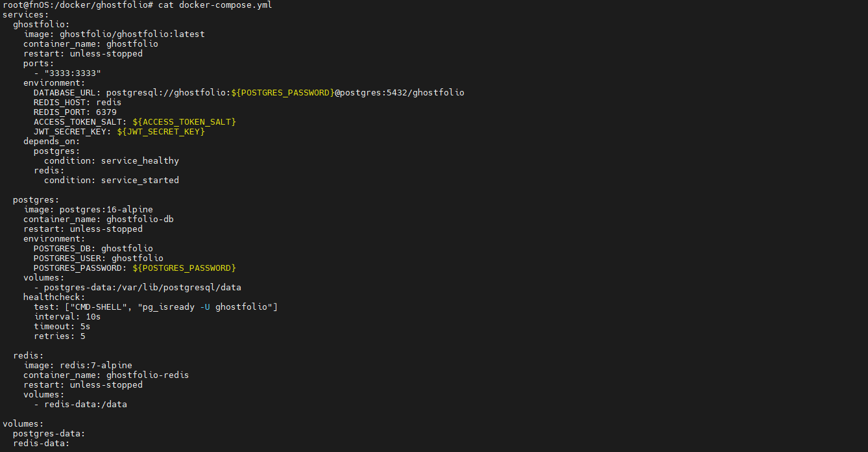The width and height of the screenshot is (868, 452).
Task: Select 'condition: service_healthy' text
Action: click(112, 161)
